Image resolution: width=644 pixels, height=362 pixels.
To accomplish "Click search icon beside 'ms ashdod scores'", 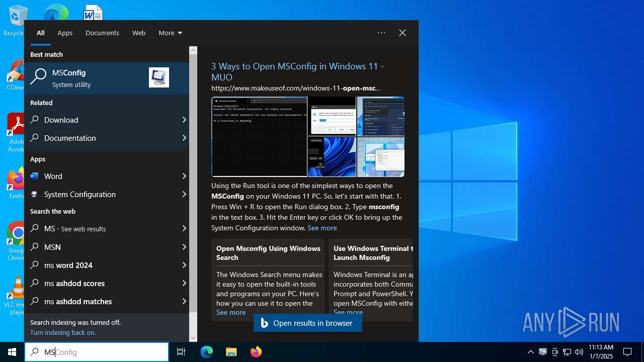I will [35, 283].
